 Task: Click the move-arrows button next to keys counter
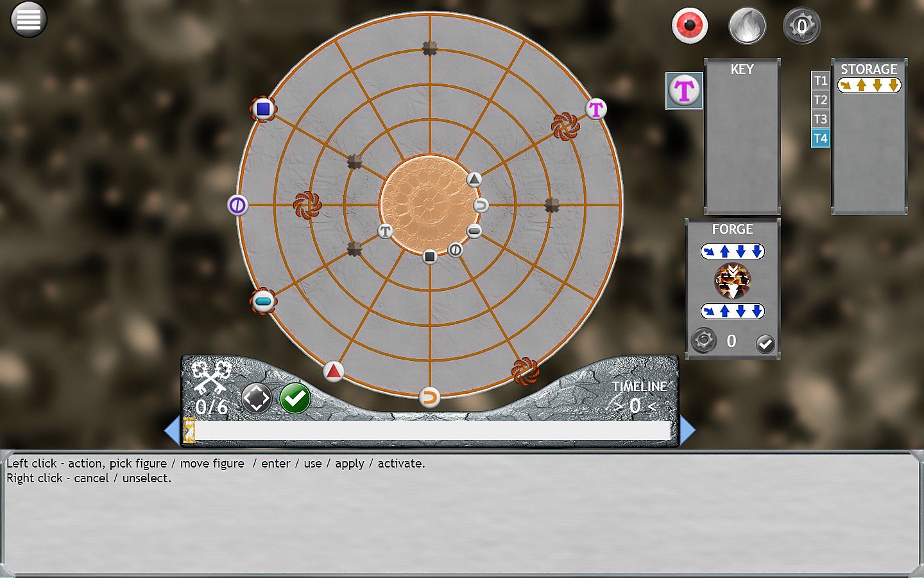click(x=256, y=399)
